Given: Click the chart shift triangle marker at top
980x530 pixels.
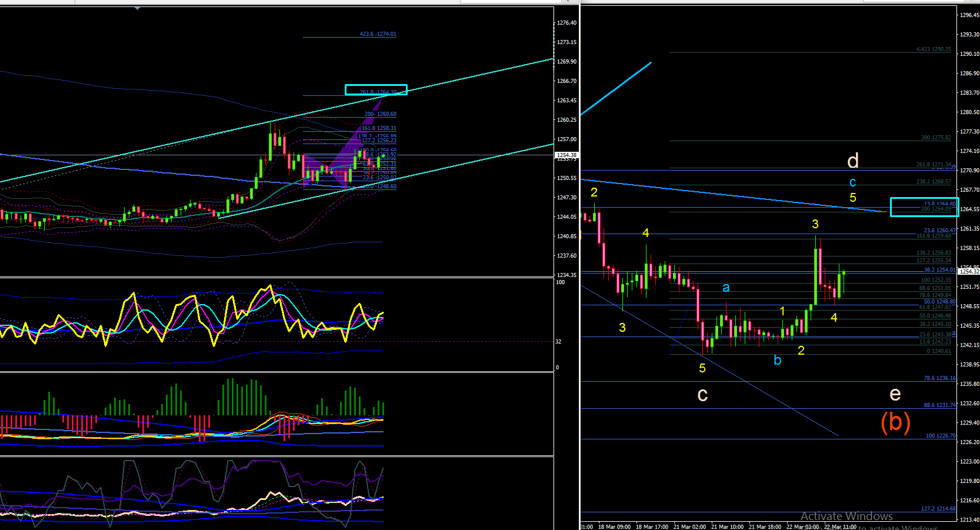Looking at the screenshot, I should coord(137,9).
